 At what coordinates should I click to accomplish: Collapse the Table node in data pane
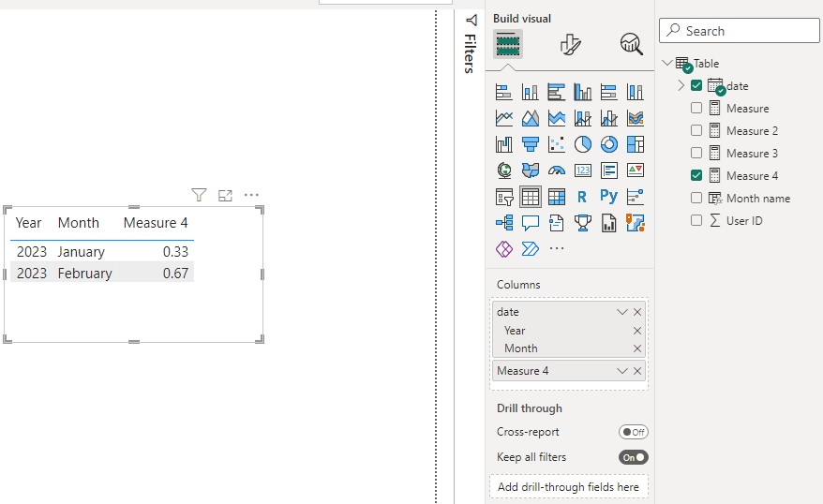click(x=667, y=63)
